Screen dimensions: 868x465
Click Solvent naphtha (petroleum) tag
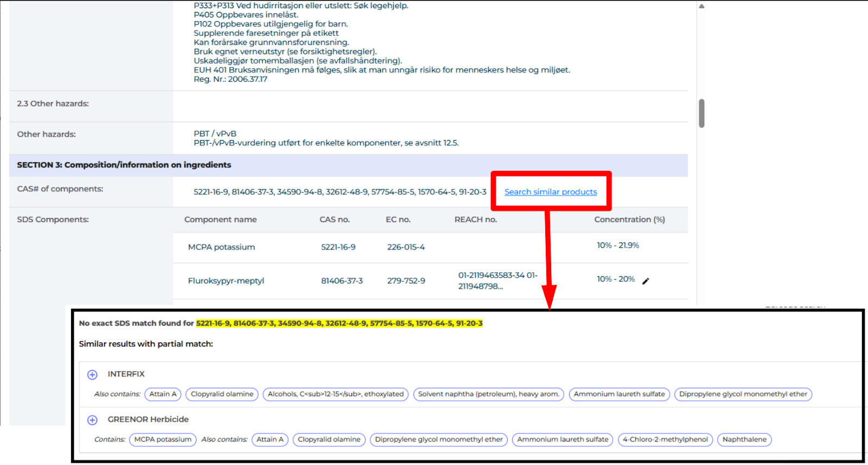pyautogui.click(x=488, y=394)
